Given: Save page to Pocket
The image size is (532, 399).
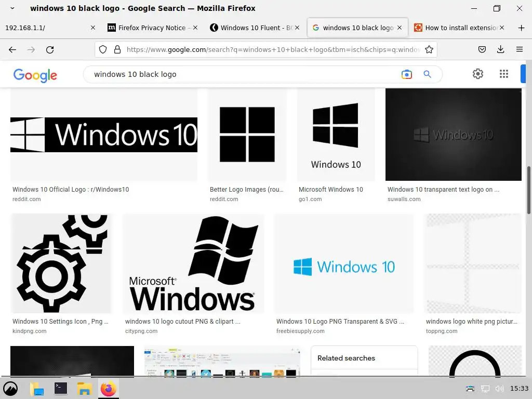Looking at the screenshot, I should (x=482, y=49).
